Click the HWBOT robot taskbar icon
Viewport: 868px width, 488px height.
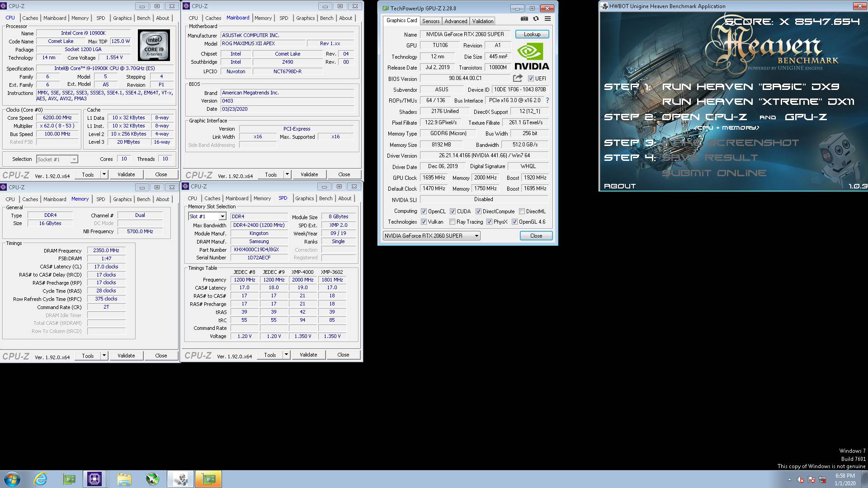[x=180, y=479]
